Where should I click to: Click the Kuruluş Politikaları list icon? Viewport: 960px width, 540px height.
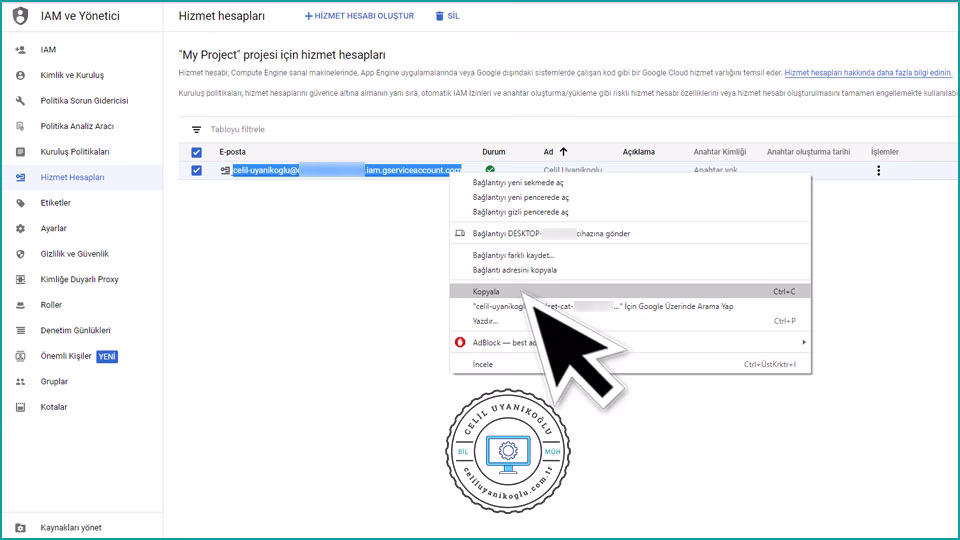point(20,152)
